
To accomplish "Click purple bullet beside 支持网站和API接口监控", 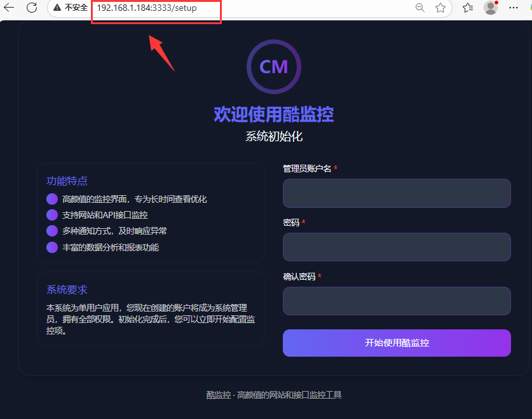I will coord(52,215).
